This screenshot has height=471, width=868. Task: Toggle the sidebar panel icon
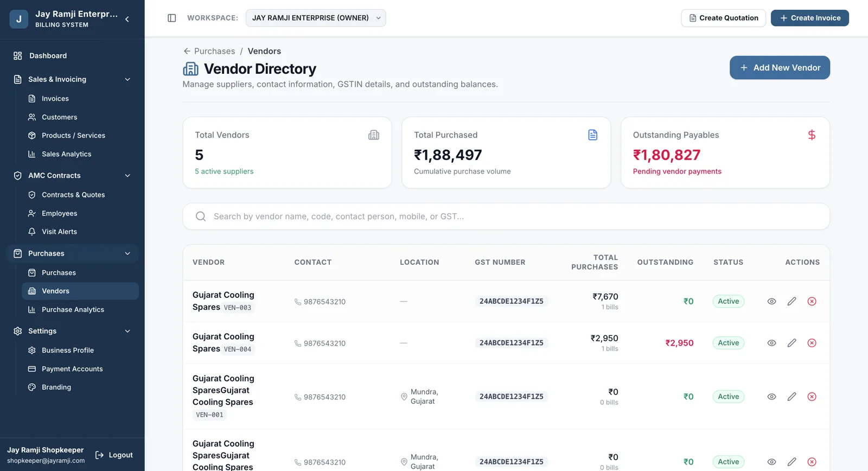coord(172,18)
